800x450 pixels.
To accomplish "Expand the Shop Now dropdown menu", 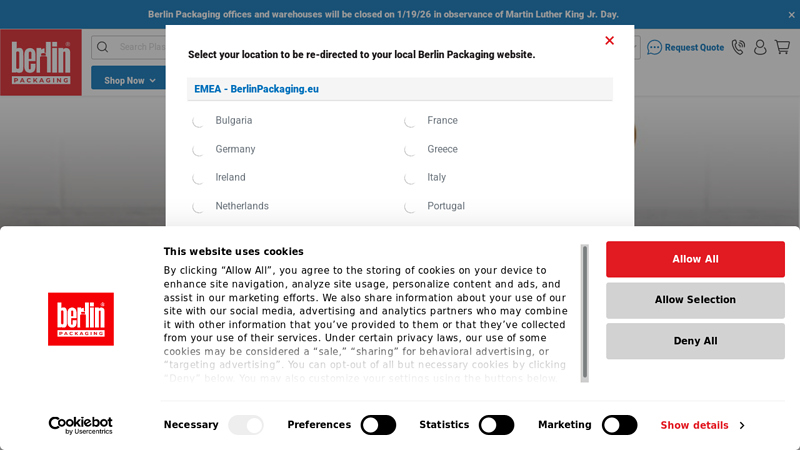I will (129, 80).
